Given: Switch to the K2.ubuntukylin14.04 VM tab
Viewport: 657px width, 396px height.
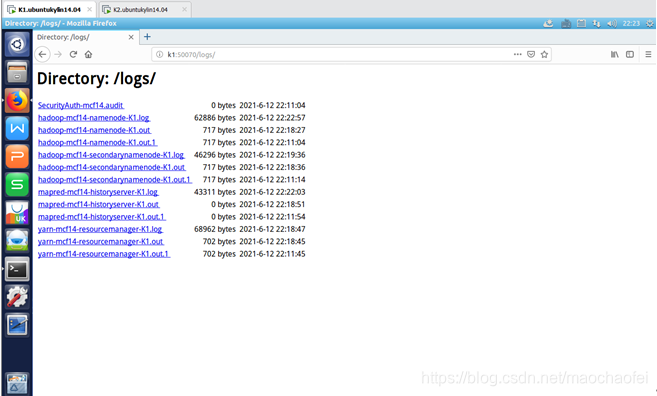Looking at the screenshot, I should click(x=145, y=9).
